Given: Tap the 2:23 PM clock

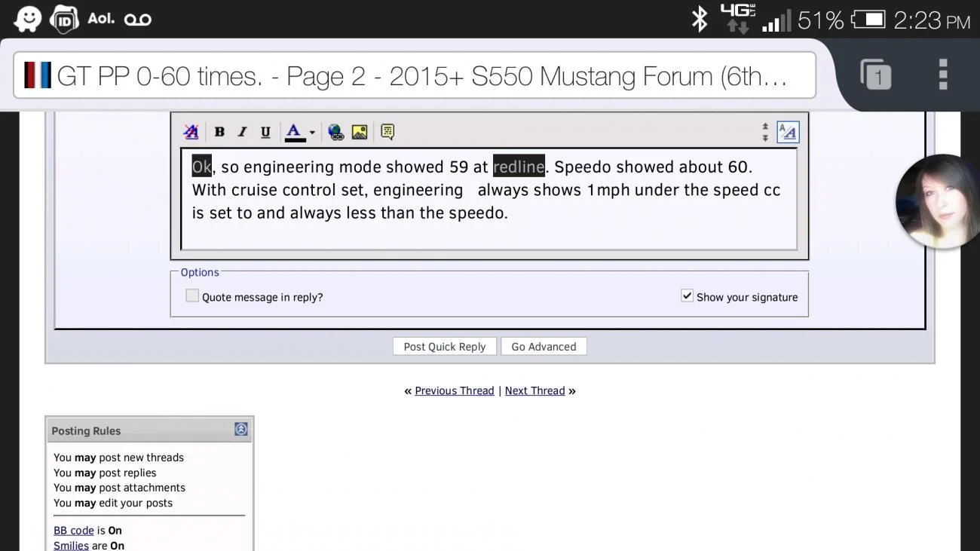Looking at the screenshot, I should click(932, 20).
